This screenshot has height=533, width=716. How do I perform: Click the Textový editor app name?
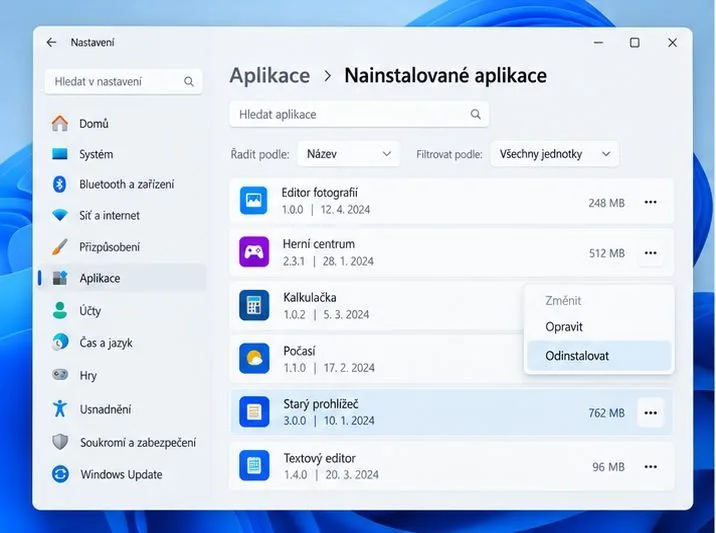tap(320, 458)
